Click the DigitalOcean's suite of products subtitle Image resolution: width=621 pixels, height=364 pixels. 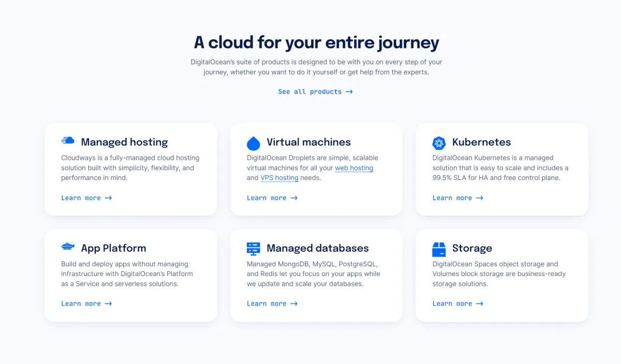click(316, 67)
